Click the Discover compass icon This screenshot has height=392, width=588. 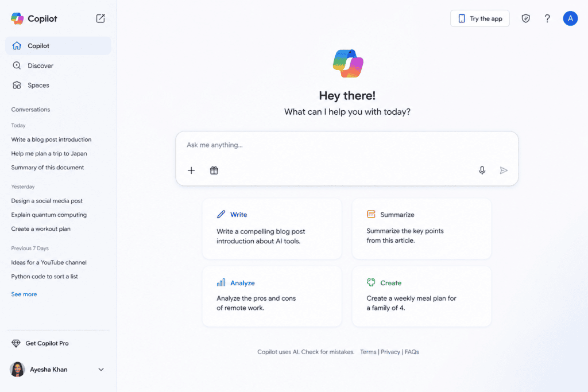(17, 65)
